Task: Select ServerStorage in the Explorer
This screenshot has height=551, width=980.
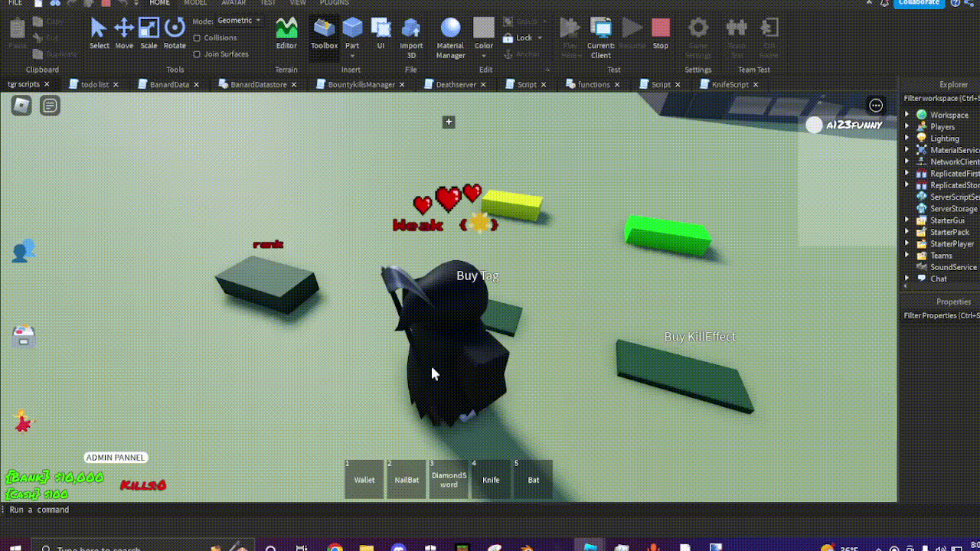Action: 953,209
